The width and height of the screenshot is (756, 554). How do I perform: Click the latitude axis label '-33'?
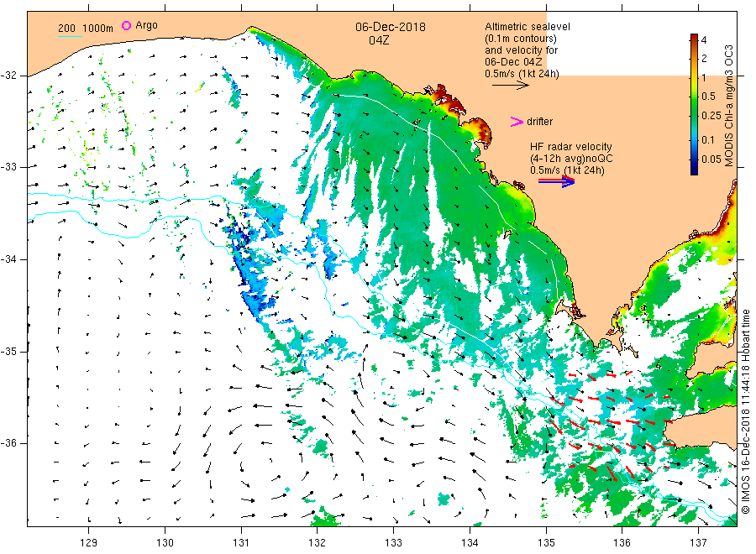[8, 167]
